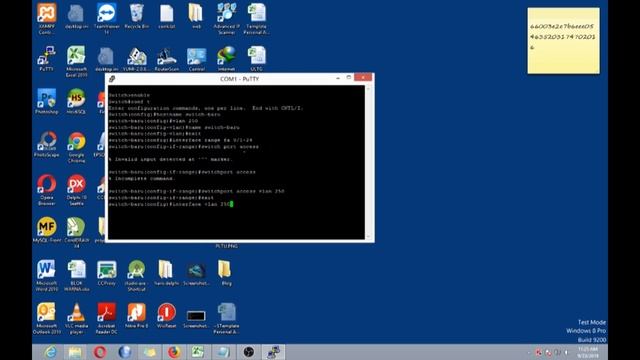
Task: Launch the Android Studio shortcut
Action: pos(136,276)
